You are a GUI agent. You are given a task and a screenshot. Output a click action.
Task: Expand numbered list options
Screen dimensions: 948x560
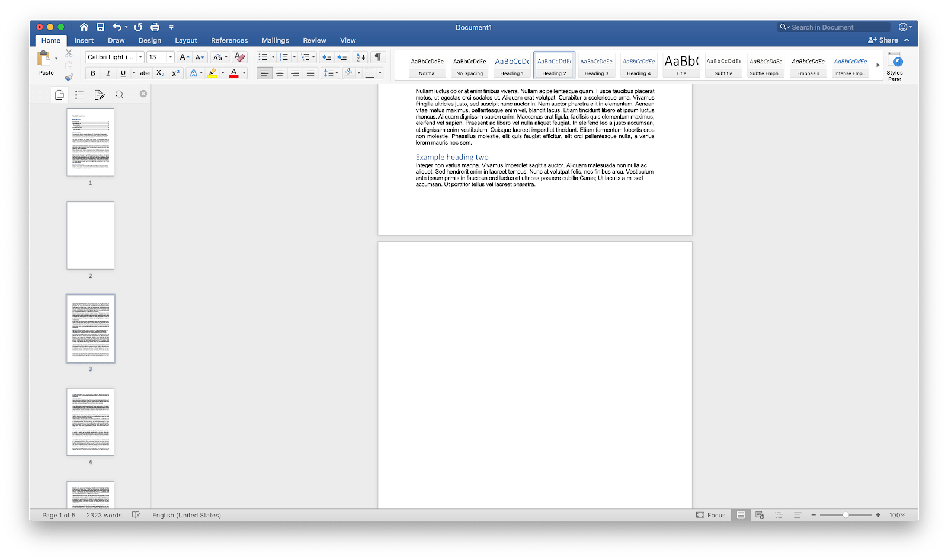(294, 57)
